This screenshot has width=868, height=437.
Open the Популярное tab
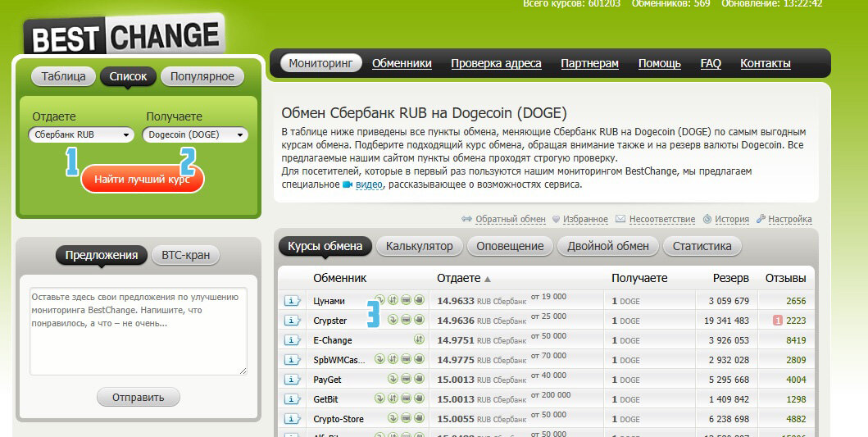(202, 76)
